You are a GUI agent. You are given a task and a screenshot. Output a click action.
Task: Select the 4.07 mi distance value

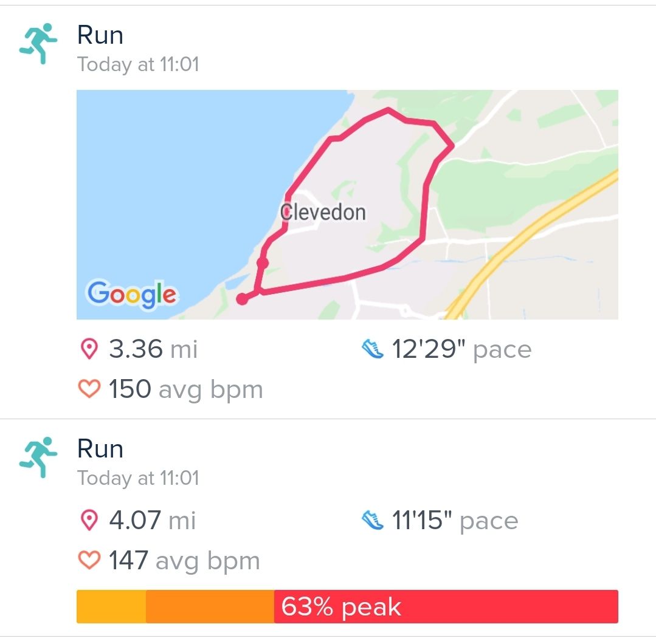pos(152,520)
